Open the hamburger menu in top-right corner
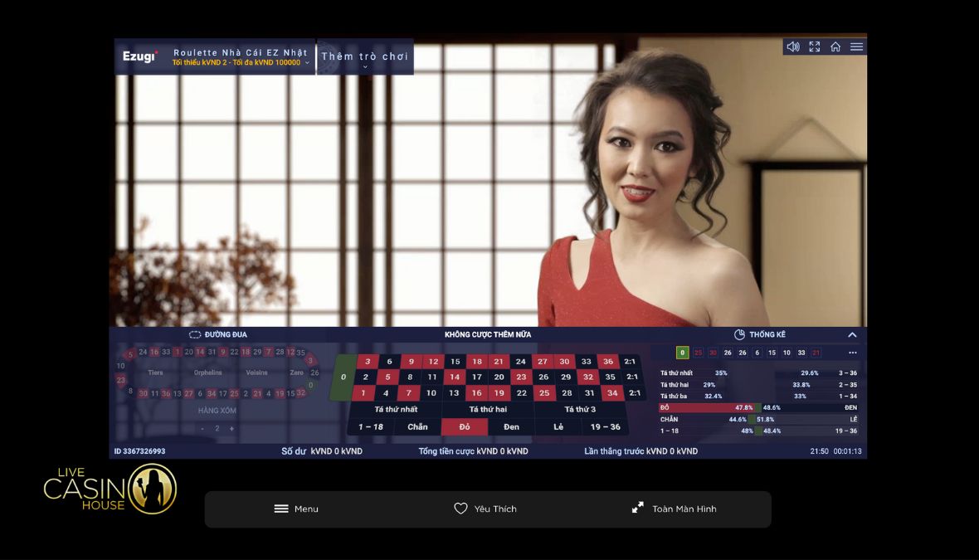The width and height of the screenshot is (979, 560). click(x=856, y=47)
